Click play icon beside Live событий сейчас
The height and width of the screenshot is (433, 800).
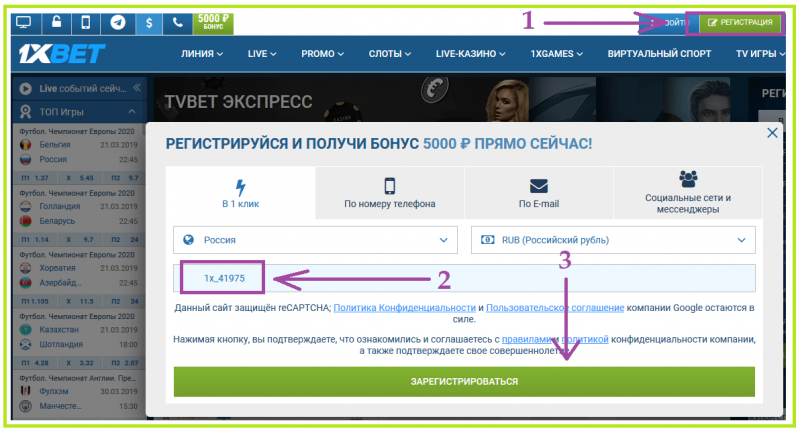25,89
